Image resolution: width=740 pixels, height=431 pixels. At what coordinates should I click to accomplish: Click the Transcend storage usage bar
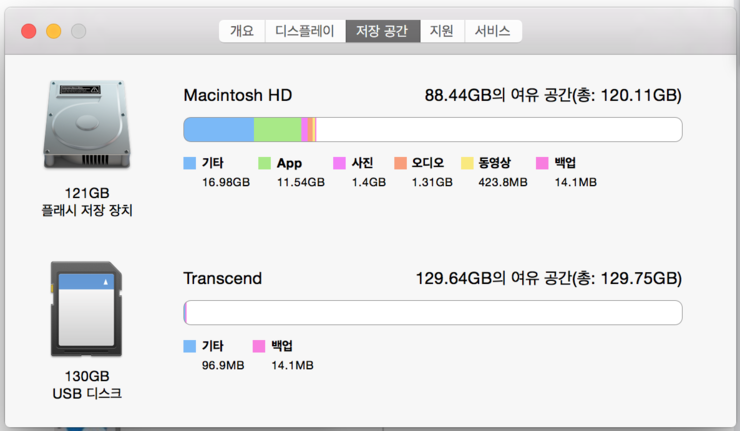(432, 313)
